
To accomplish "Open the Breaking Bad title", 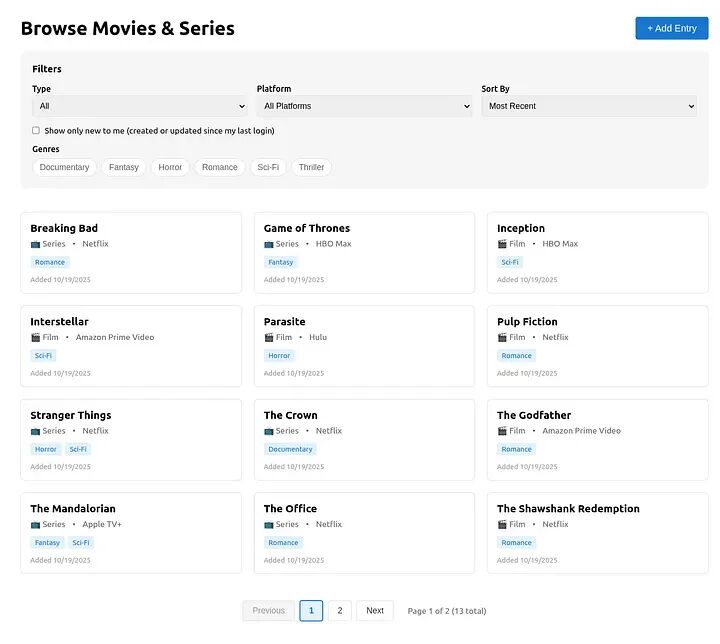I will click(64, 228).
